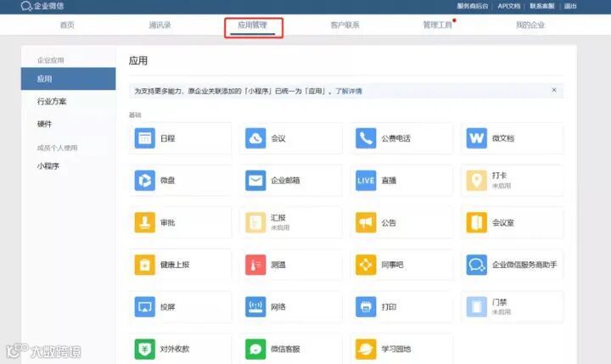Open the 微信客服 green chat icon
This screenshot has height=364, width=611.
click(255, 349)
